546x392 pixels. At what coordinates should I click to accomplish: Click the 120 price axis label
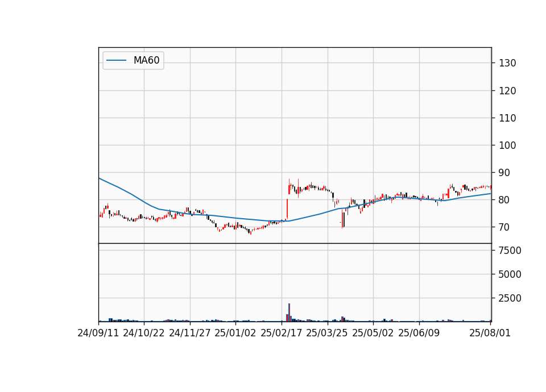pos(507,91)
